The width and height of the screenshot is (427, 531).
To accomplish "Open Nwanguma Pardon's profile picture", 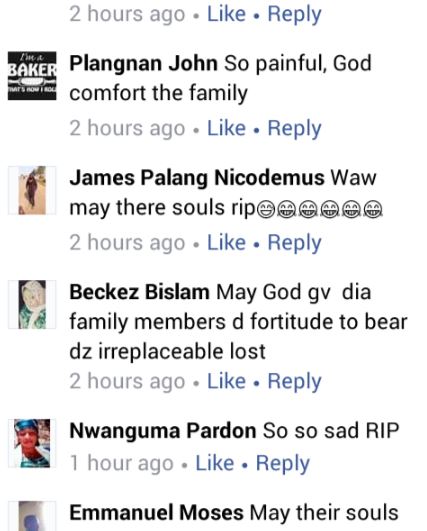I will click(x=32, y=443).
